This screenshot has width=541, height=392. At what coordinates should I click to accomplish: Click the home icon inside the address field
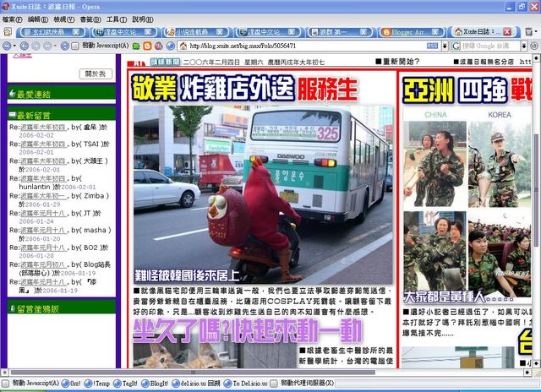coord(183,46)
